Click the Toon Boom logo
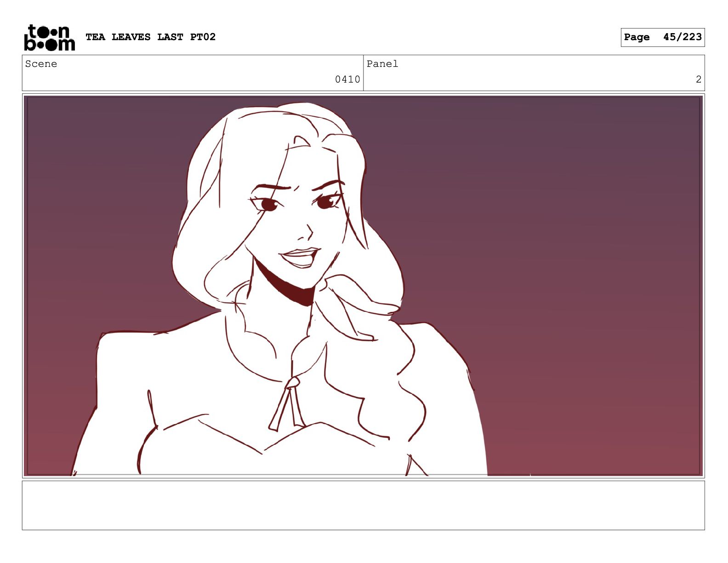 coord(49,37)
